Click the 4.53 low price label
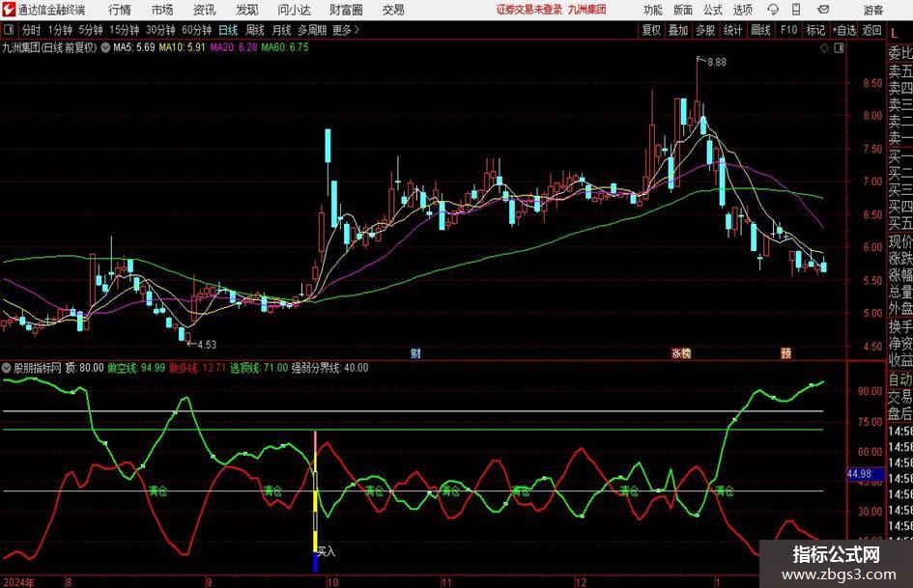913x588 pixels. [207, 345]
